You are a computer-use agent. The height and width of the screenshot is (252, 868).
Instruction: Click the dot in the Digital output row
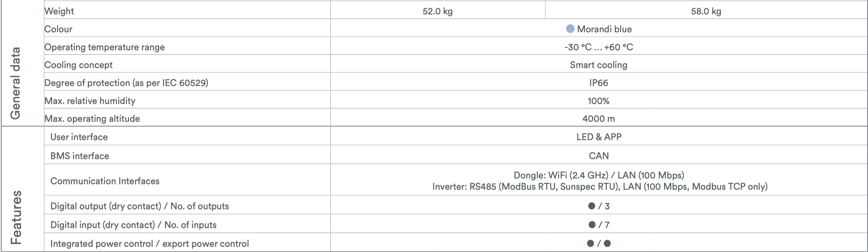[592, 206]
